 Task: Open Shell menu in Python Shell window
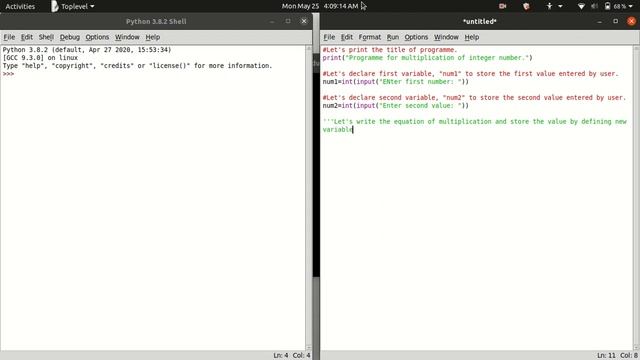(46, 37)
